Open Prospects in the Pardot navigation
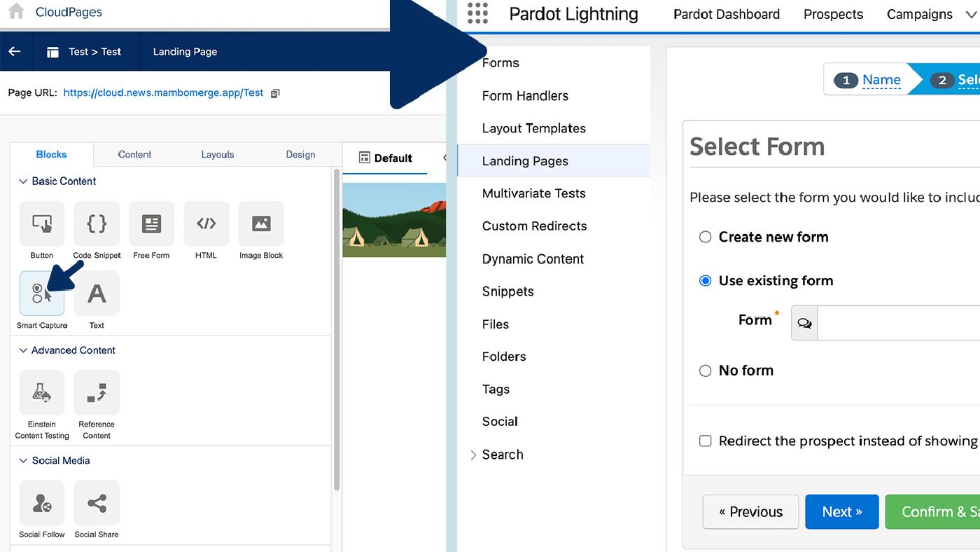 pyautogui.click(x=833, y=14)
